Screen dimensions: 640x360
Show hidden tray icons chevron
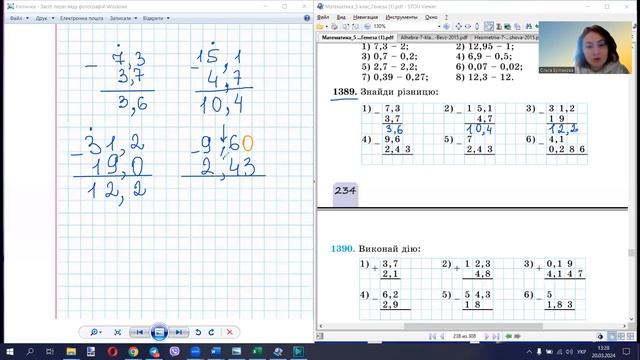tap(529, 351)
